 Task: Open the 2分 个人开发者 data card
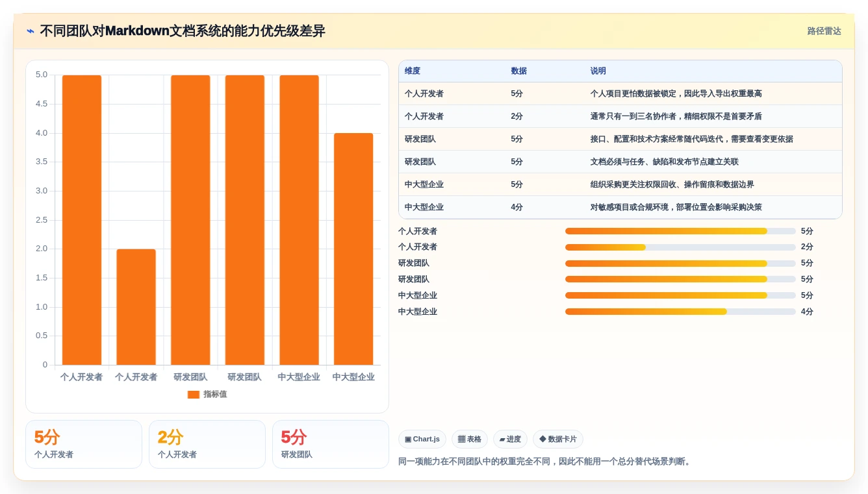point(207,444)
